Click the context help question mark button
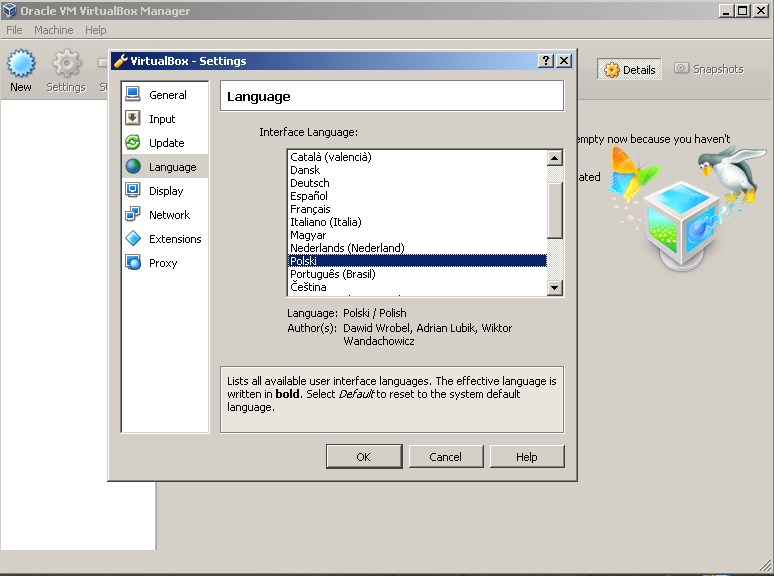This screenshot has width=774, height=576. [545, 61]
